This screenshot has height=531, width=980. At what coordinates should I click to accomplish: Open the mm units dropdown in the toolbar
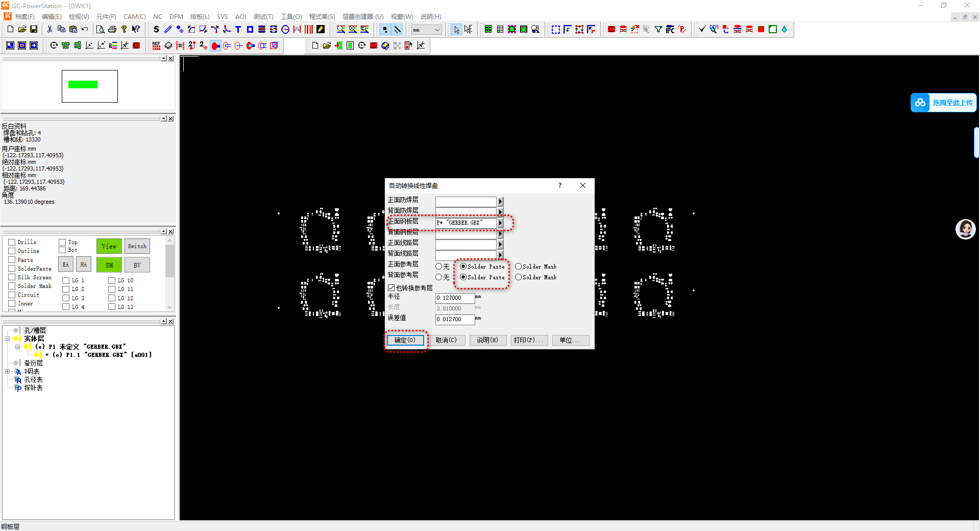click(x=437, y=30)
